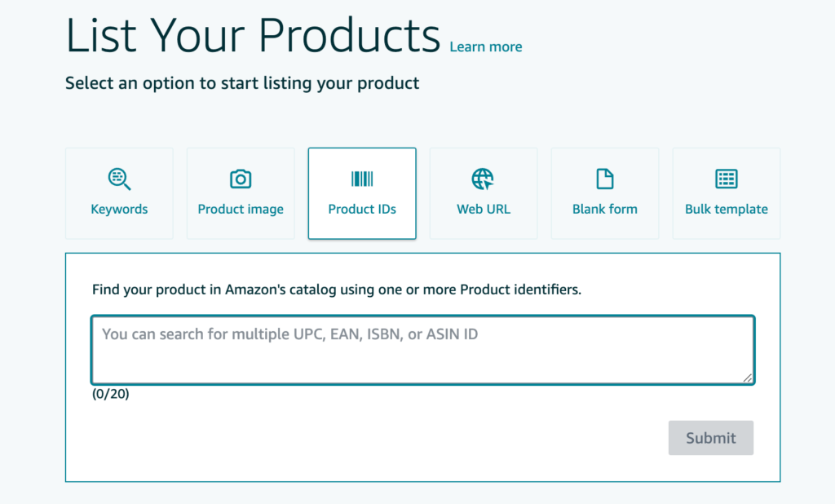Click the globe icon for Web URL
Screen dimensions: 835x504
[483, 179]
